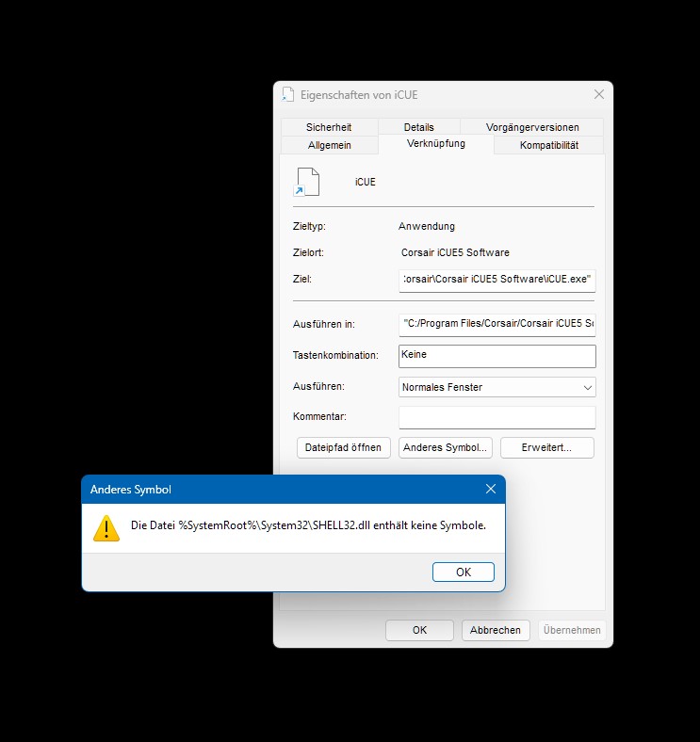
Task: Click the yellow warning triangle icon
Action: 106,528
